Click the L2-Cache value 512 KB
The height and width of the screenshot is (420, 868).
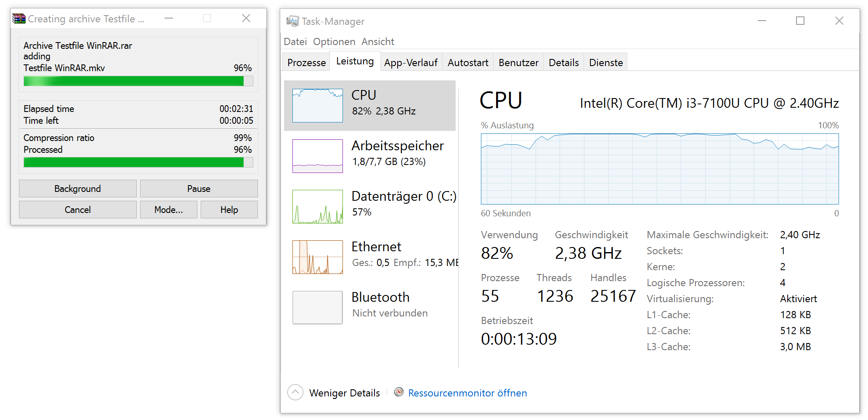point(795,331)
